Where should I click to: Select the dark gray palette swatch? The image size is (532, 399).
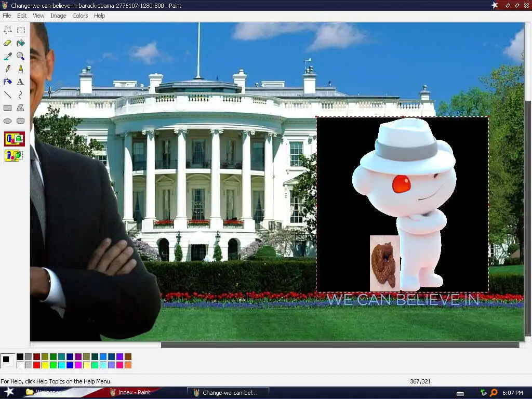28,356
